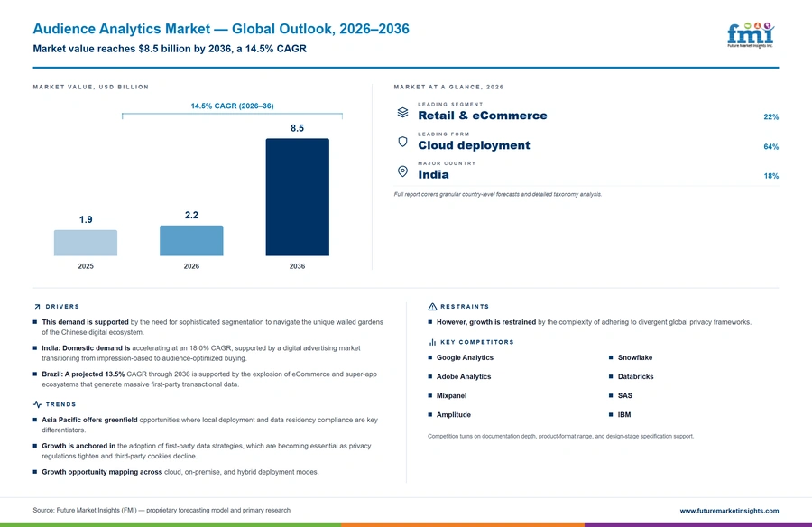Select the 2026 bar in the chart
Screen dimensions: 812x527
tap(191, 240)
